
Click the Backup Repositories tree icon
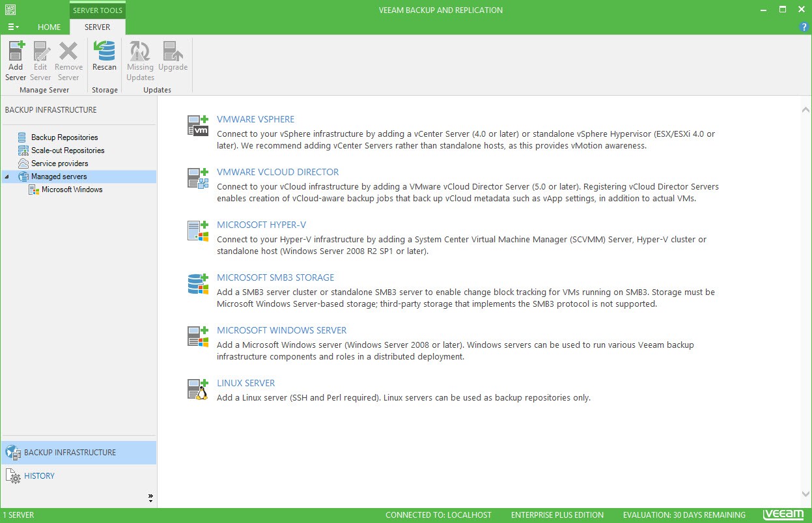pos(23,137)
